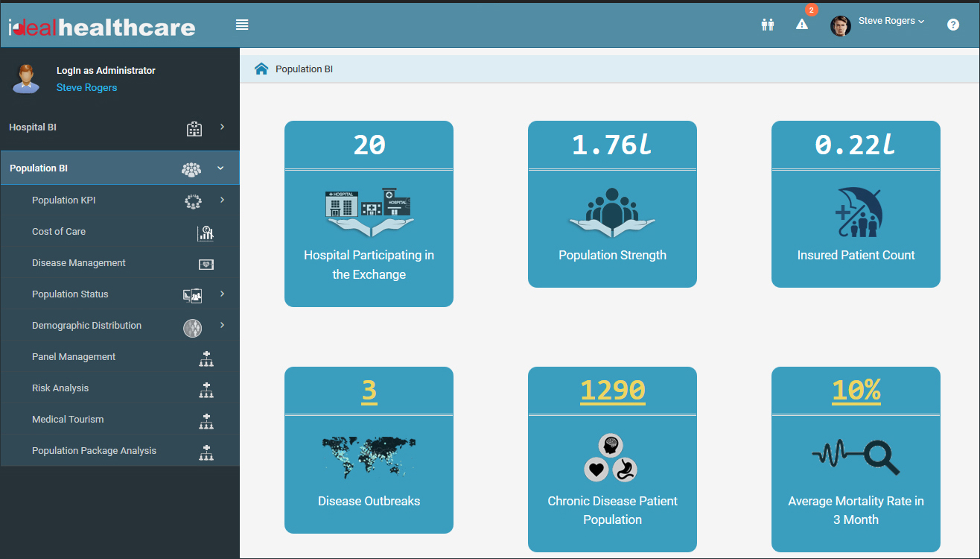Click the Medical Tourism hierarchy icon

point(206,421)
